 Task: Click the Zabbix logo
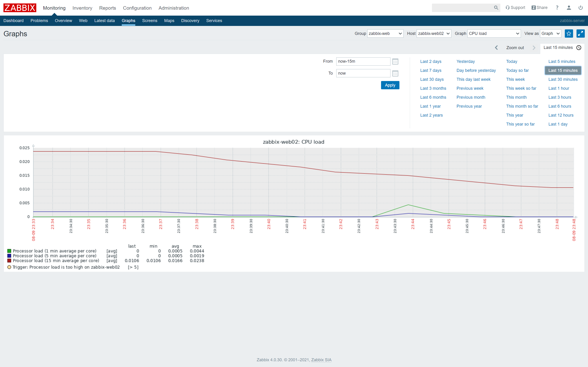click(x=20, y=8)
